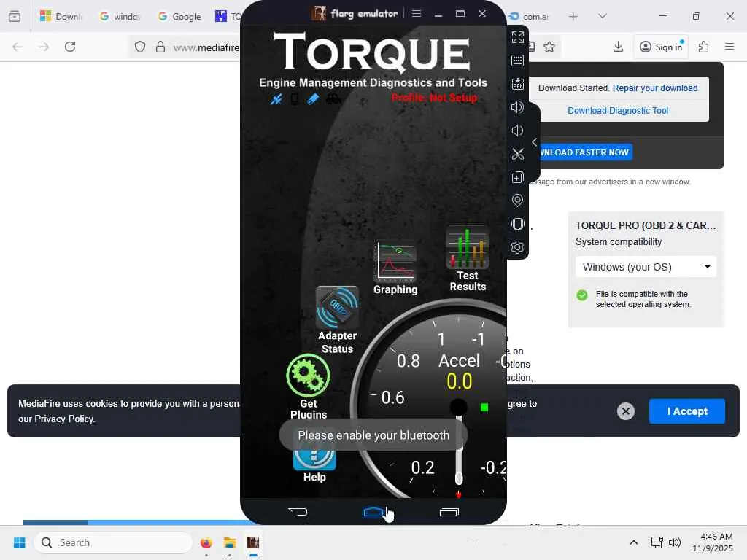Click emulator multi-instance plus icon
Screen dimensions: 747x560
click(x=517, y=177)
